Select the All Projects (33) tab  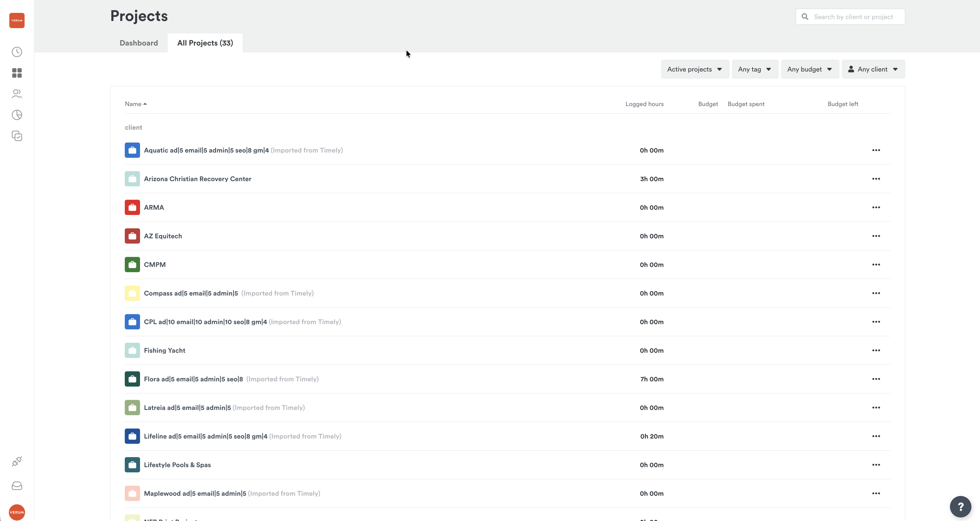[205, 43]
